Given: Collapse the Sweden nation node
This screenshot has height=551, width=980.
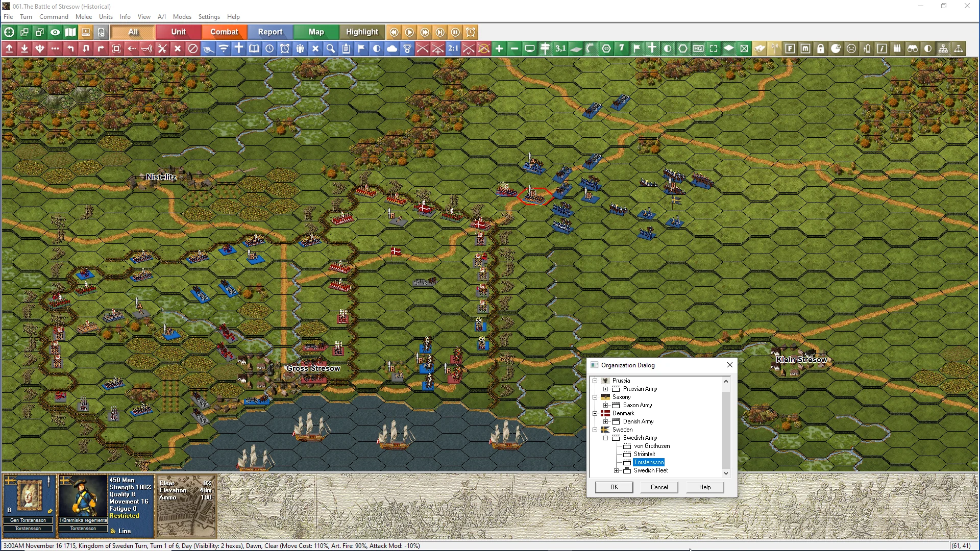Looking at the screenshot, I should [595, 430].
